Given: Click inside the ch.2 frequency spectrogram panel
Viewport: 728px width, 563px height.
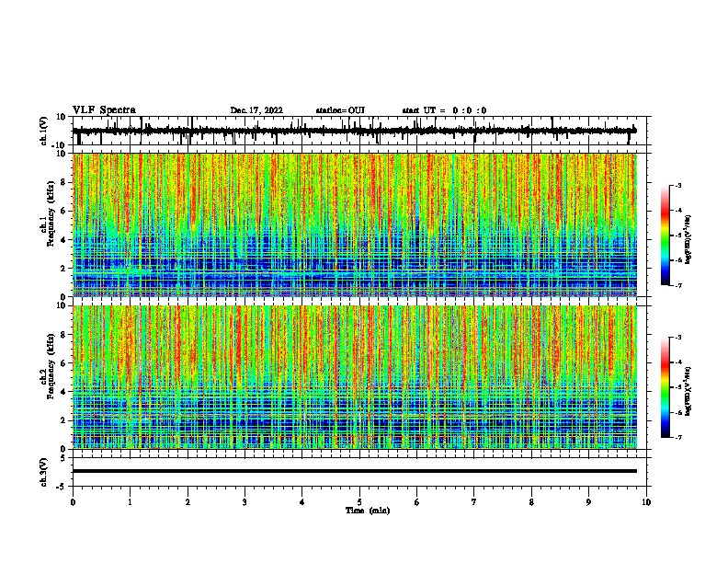Looking at the screenshot, I should pyautogui.click(x=359, y=377).
